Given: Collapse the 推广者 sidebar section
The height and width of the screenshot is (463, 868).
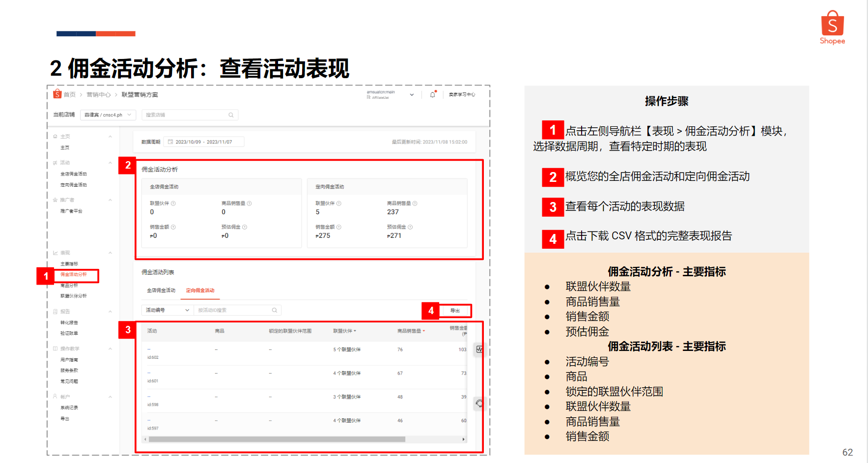Looking at the screenshot, I should click(111, 200).
